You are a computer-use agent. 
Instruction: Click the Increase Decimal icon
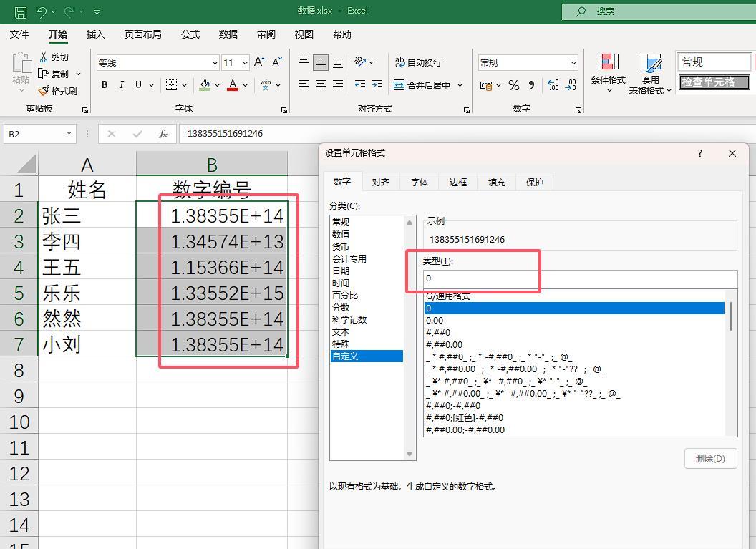click(x=553, y=85)
